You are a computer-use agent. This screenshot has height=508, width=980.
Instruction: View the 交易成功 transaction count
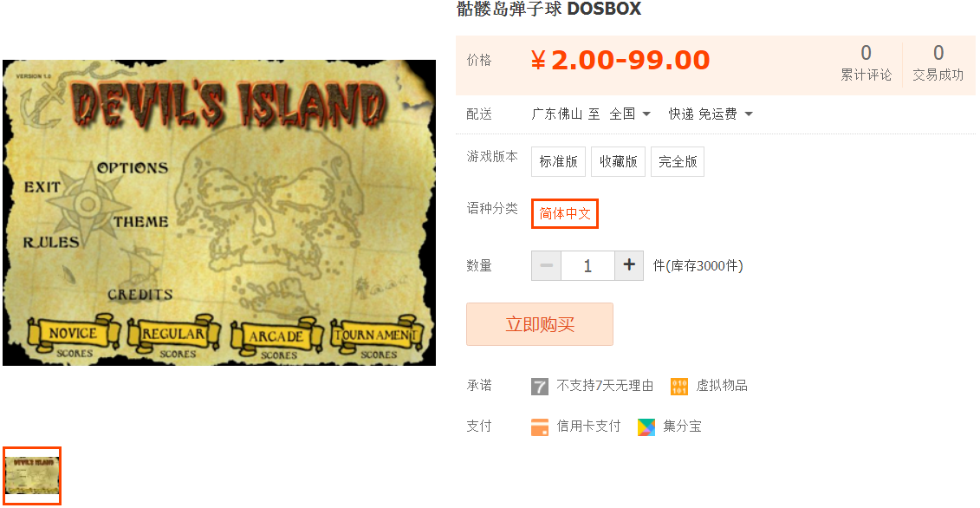938,62
